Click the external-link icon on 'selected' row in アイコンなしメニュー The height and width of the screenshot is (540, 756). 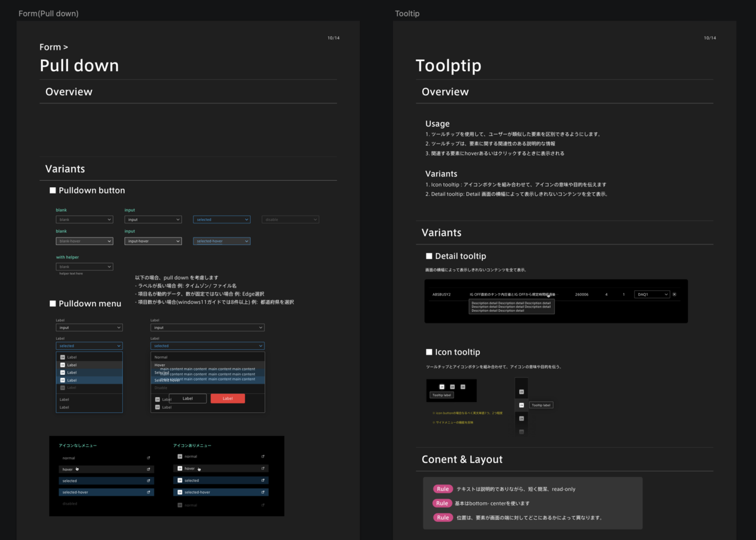pyautogui.click(x=149, y=481)
